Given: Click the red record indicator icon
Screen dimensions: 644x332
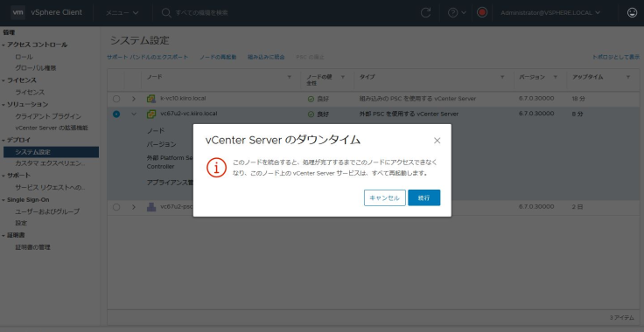Looking at the screenshot, I should (x=482, y=12).
